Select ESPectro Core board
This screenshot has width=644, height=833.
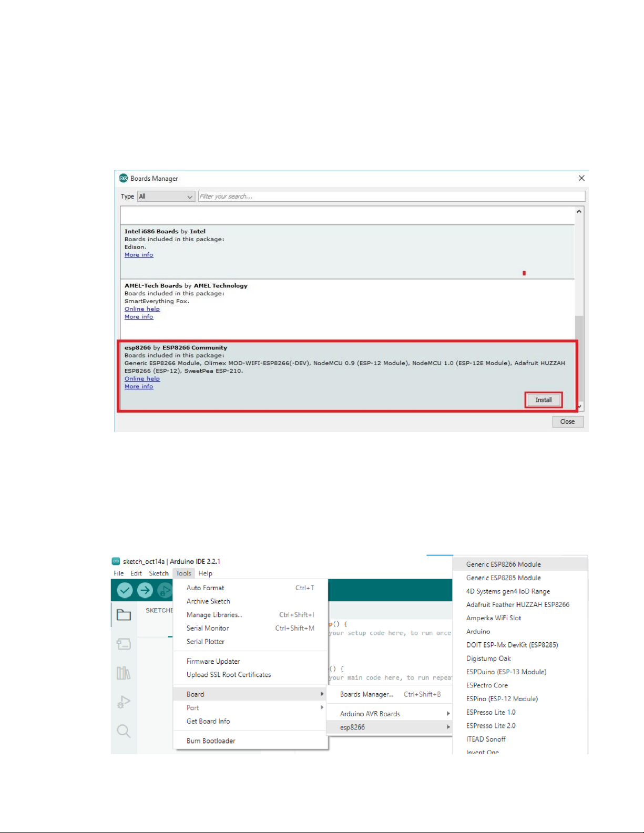tap(520, 685)
